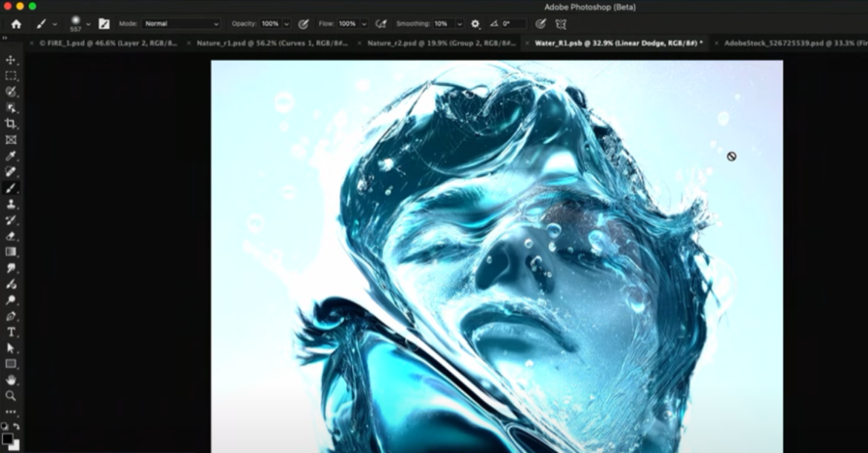This screenshot has height=453, width=868.
Task: Pick the Eyedropper tool
Action: point(10,156)
